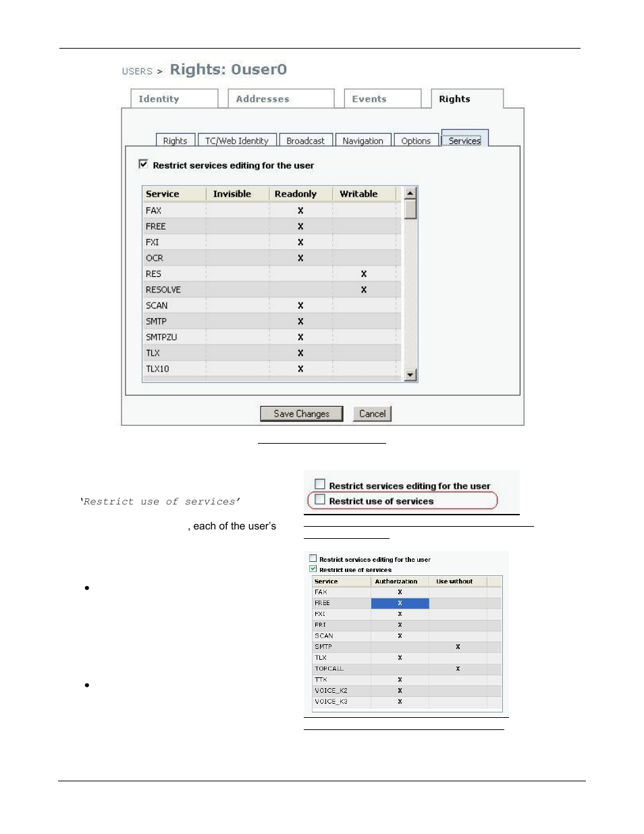This screenshot has width=644, height=834.
Task: Open the TC/Web Identity sub-tab
Action: pos(237,140)
